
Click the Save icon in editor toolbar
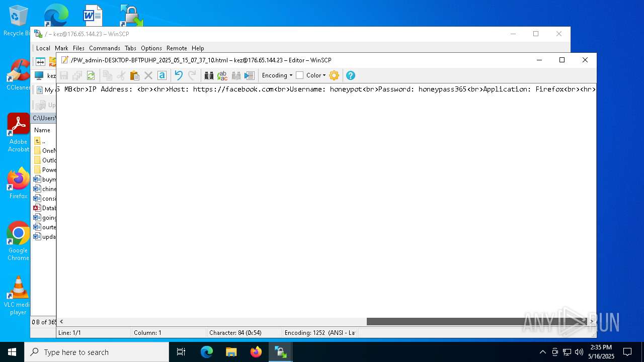click(x=64, y=75)
